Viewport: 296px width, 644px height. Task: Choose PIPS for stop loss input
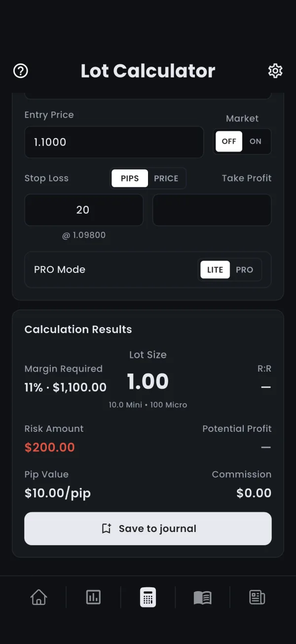point(130,179)
